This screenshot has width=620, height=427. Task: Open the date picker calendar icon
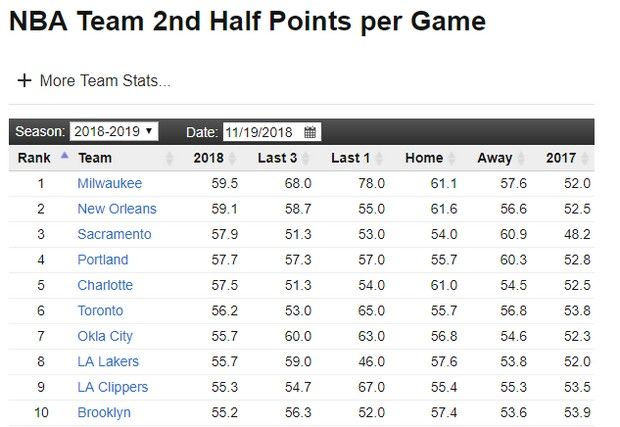tap(310, 132)
